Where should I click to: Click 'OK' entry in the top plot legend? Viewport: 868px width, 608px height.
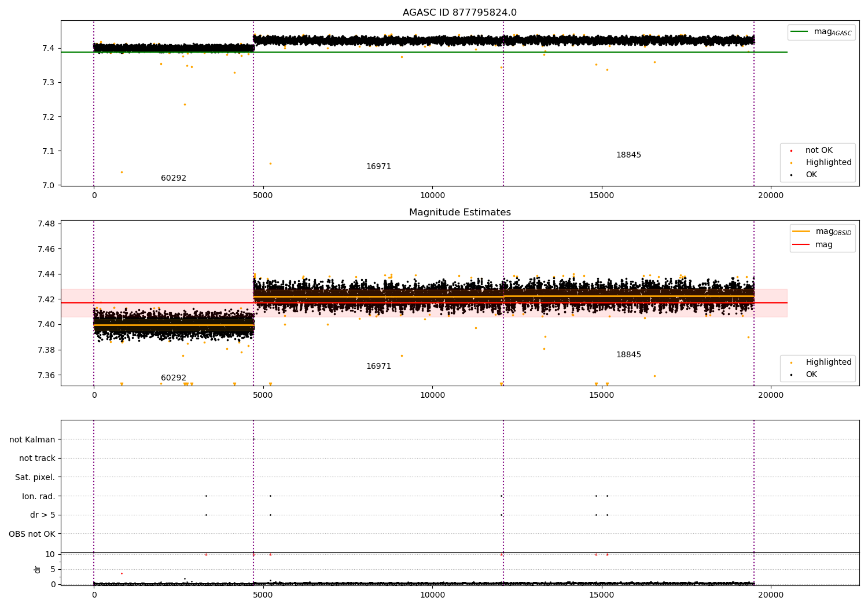811,175
